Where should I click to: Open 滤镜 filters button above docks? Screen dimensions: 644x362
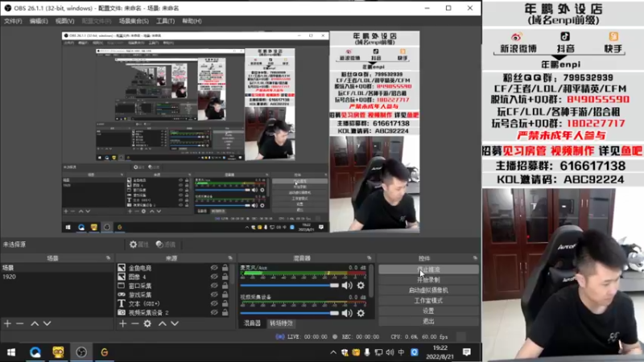(x=166, y=245)
